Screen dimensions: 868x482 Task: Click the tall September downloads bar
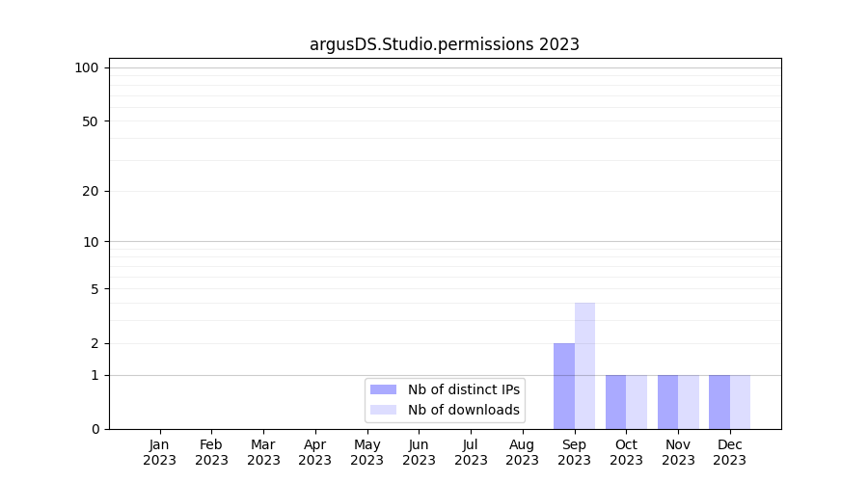(x=584, y=365)
